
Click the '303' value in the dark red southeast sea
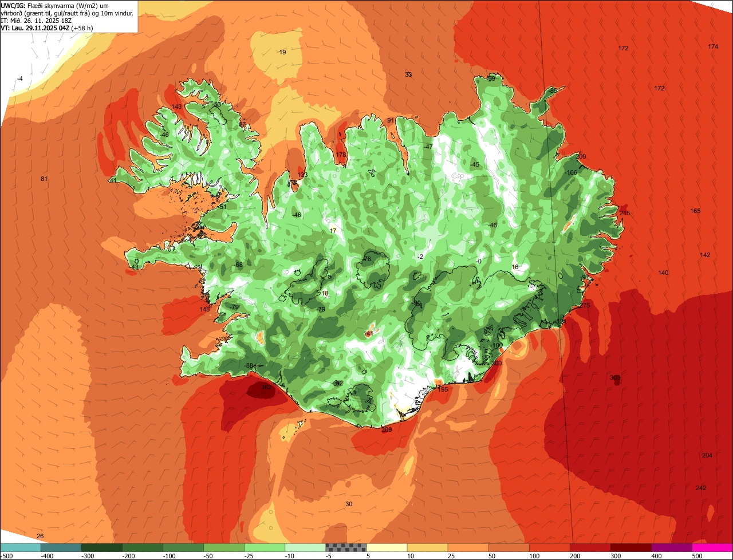[x=615, y=377]
